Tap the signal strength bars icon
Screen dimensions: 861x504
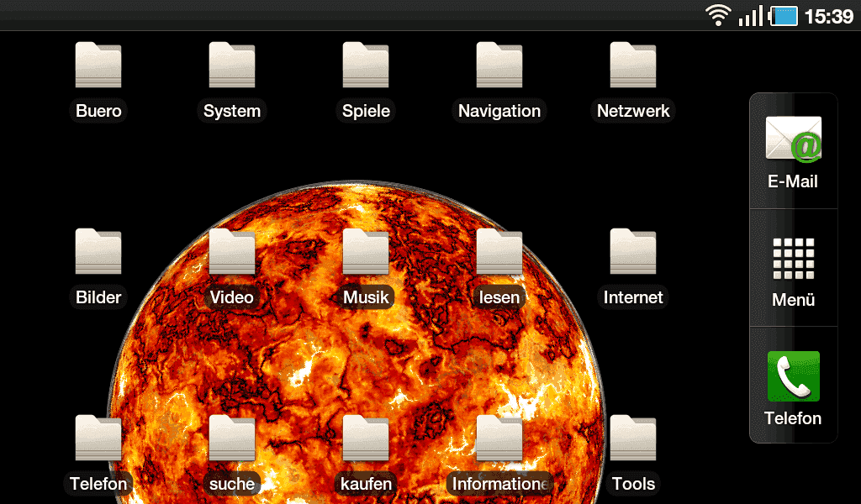[751, 16]
